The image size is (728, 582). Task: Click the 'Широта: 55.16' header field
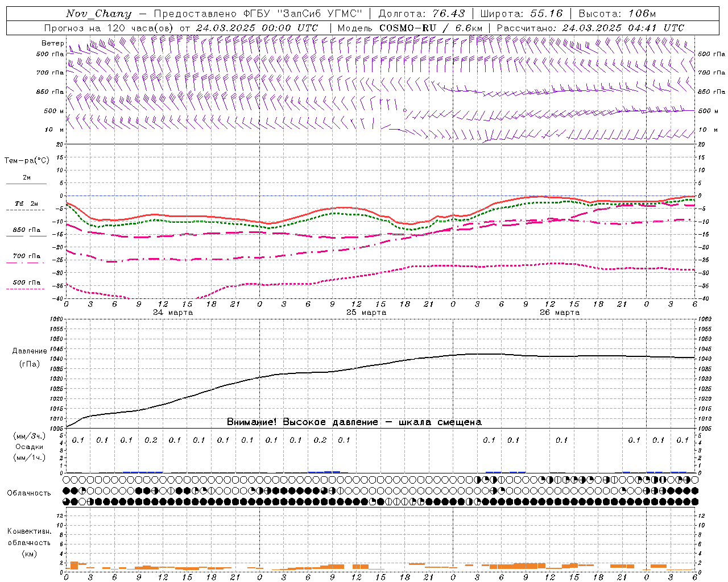[x=522, y=14]
